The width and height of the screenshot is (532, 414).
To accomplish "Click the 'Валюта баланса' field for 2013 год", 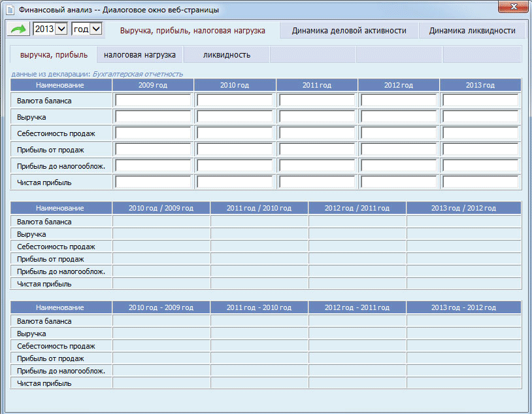I will click(480, 101).
